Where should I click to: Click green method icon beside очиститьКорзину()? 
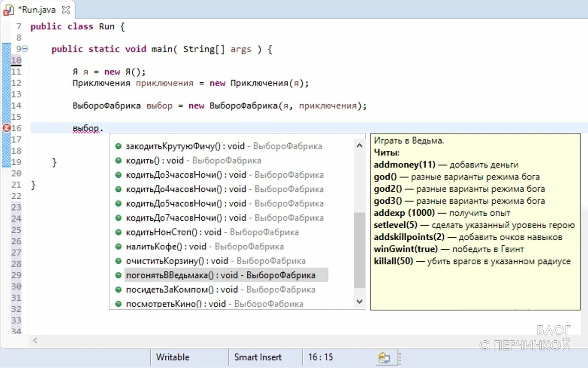tap(119, 261)
